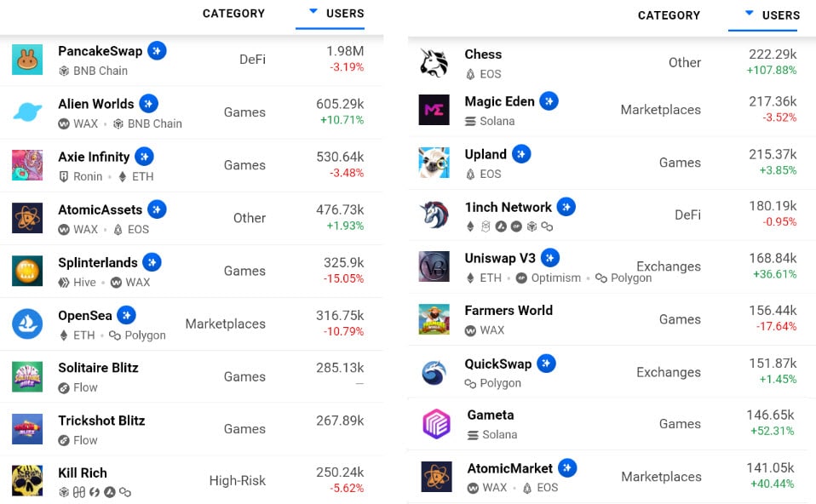Click the PancakeSwap bunny logo icon
The height and width of the screenshot is (504, 816).
pos(27,60)
